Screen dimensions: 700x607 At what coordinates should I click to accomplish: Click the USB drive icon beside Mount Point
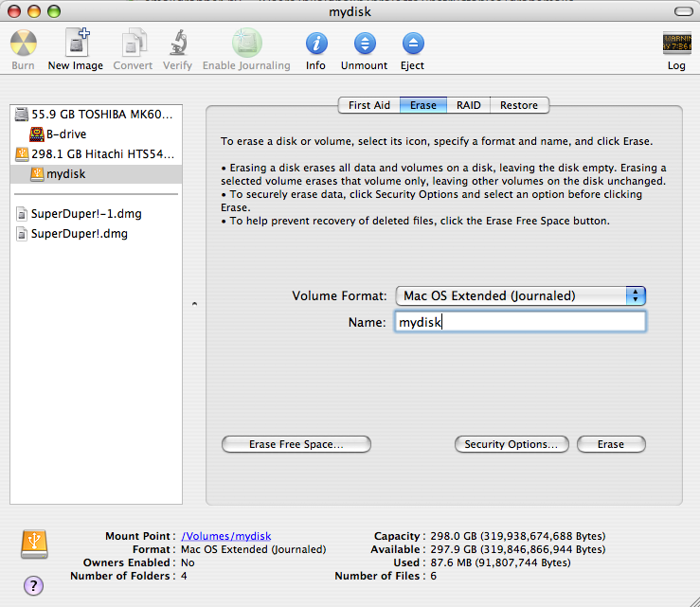pyautogui.click(x=34, y=545)
